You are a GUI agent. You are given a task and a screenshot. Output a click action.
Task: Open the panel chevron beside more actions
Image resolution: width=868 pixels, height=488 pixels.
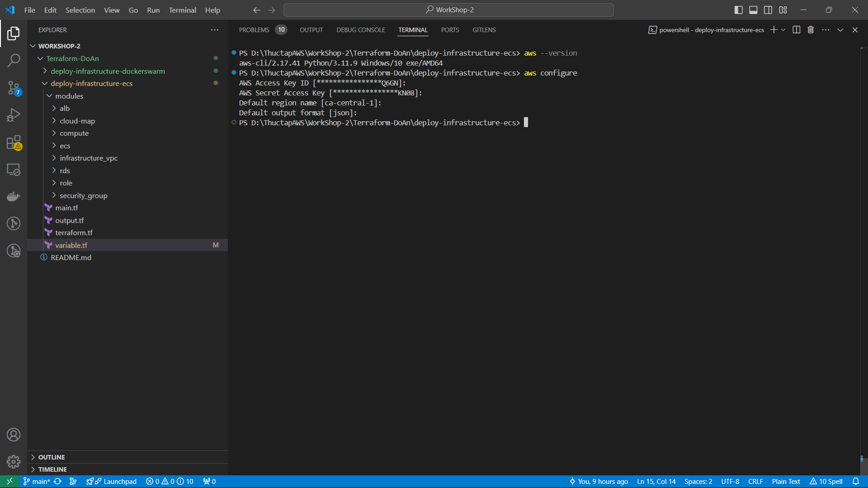point(840,30)
